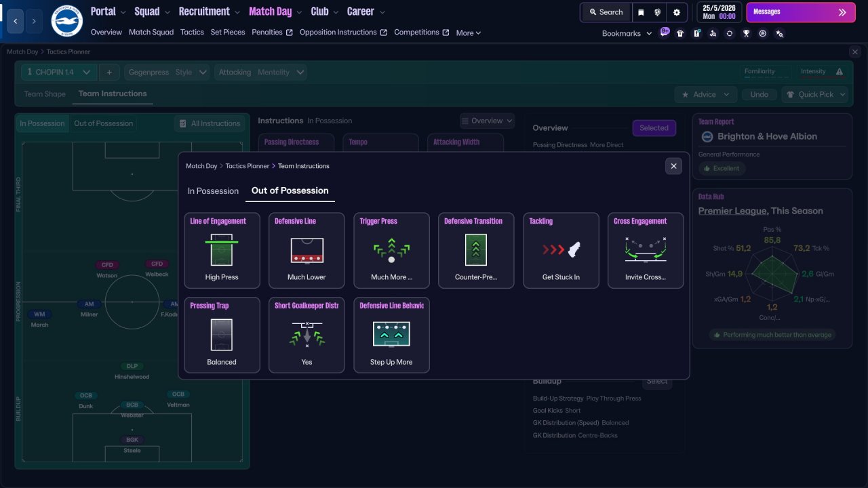
Task: Open the Brighton & Hove Albion team report
Action: point(767,136)
